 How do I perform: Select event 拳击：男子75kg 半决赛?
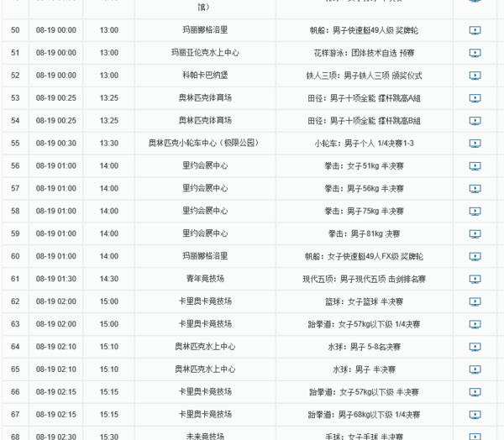point(364,211)
